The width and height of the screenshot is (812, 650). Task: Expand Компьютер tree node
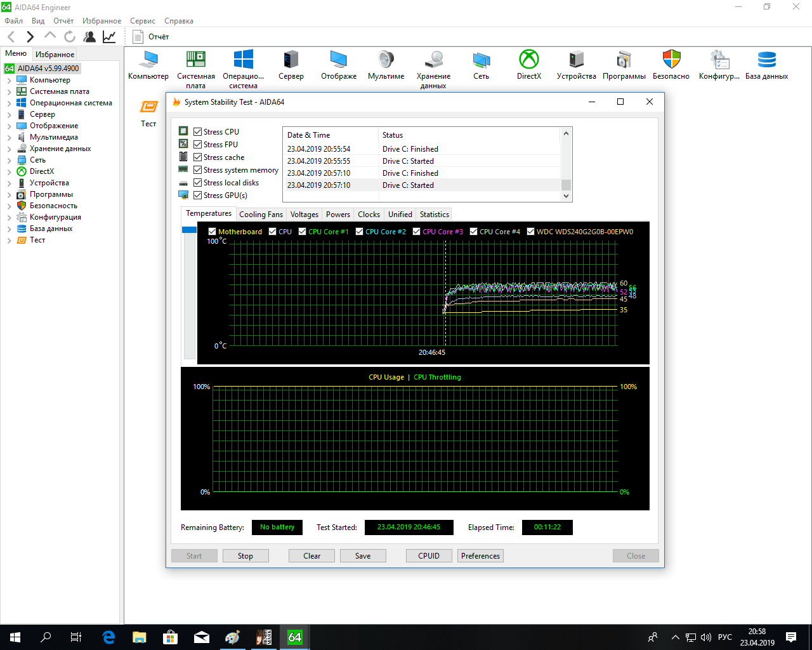[9, 80]
